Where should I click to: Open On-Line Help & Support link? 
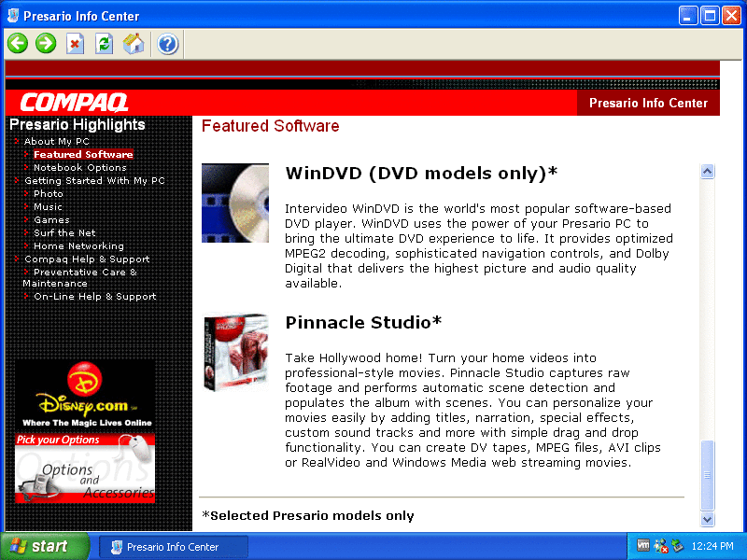pyautogui.click(x=95, y=296)
